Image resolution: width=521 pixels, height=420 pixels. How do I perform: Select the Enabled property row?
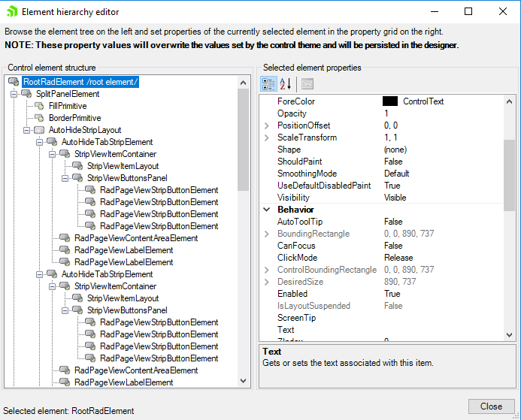click(x=381, y=294)
